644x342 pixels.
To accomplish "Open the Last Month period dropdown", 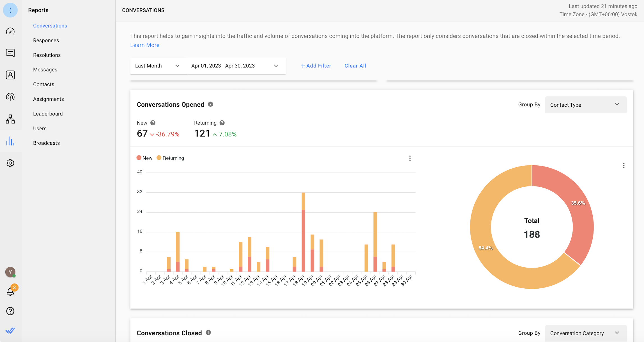I will tap(157, 66).
